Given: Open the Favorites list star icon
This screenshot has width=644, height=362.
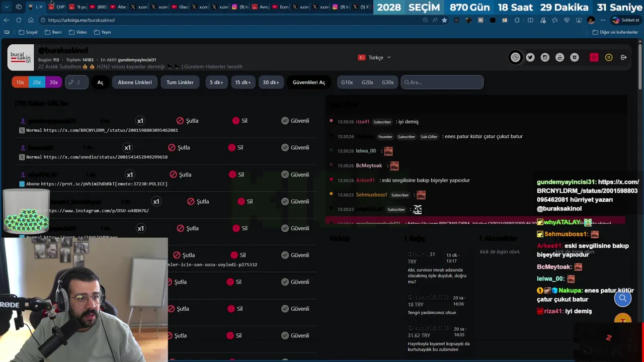Looking at the screenshot, I should tap(554, 20).
